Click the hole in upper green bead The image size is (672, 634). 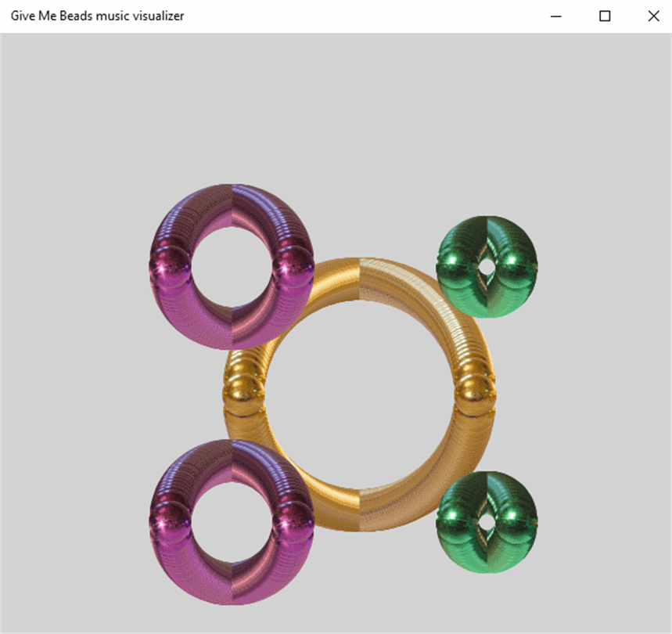pos(486,267)
